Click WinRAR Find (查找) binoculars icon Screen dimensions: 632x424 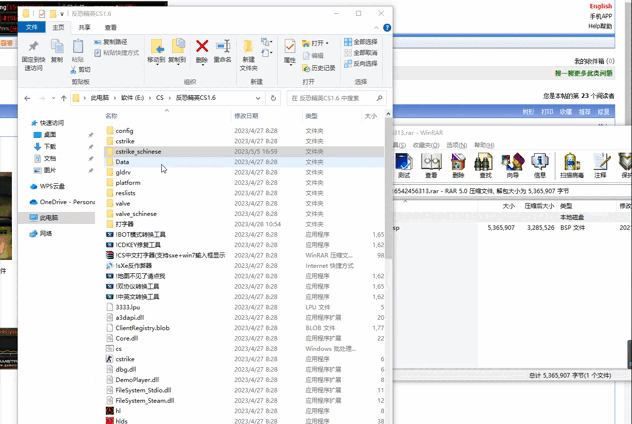483,163
